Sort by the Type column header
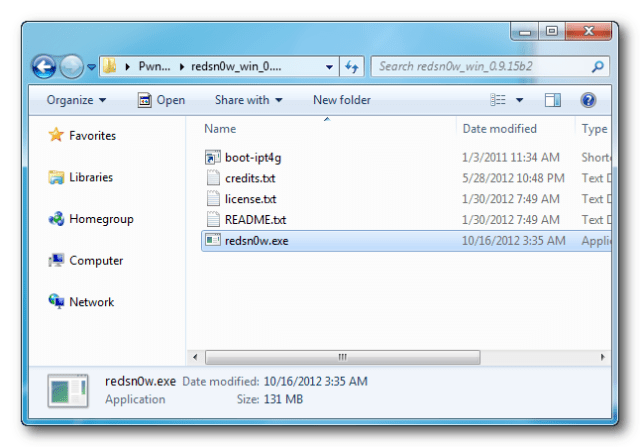Viewport: 640px width, 447px height. click(x=594, y=129)
